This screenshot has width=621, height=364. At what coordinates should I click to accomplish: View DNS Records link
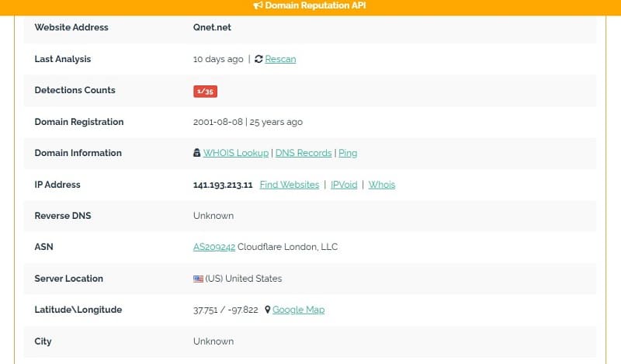[304, 153]
